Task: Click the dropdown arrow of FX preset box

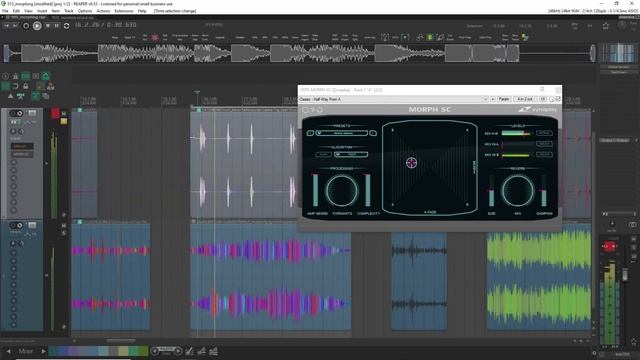Action: pyautogui.click(x=485, y=99)
